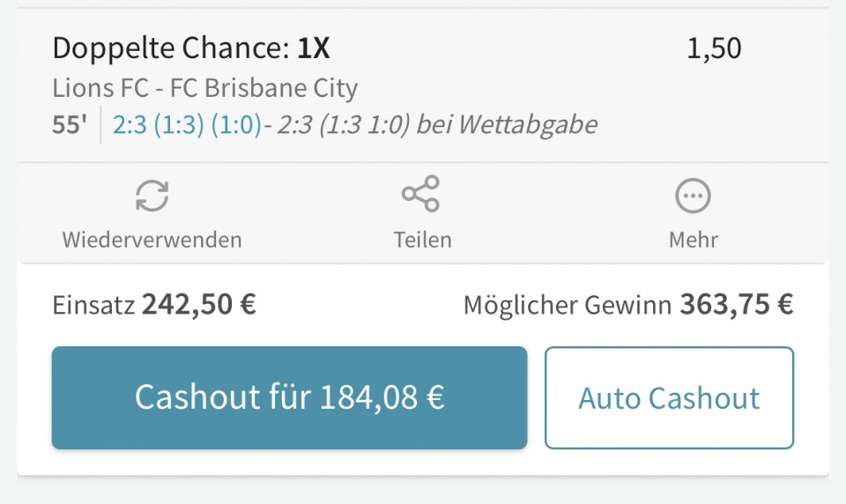Open the Auto Cashout button
This screenshot has width=846, height=504.
[669, 397]
